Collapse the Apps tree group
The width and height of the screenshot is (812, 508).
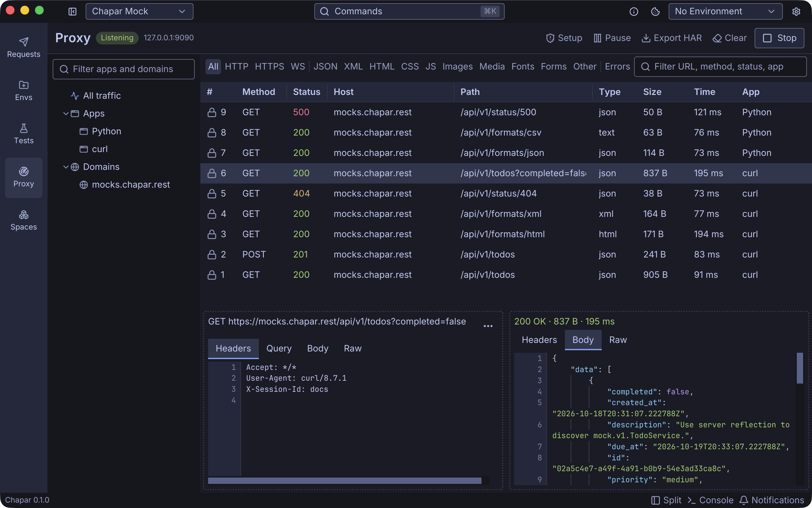[x=66, y=114]
